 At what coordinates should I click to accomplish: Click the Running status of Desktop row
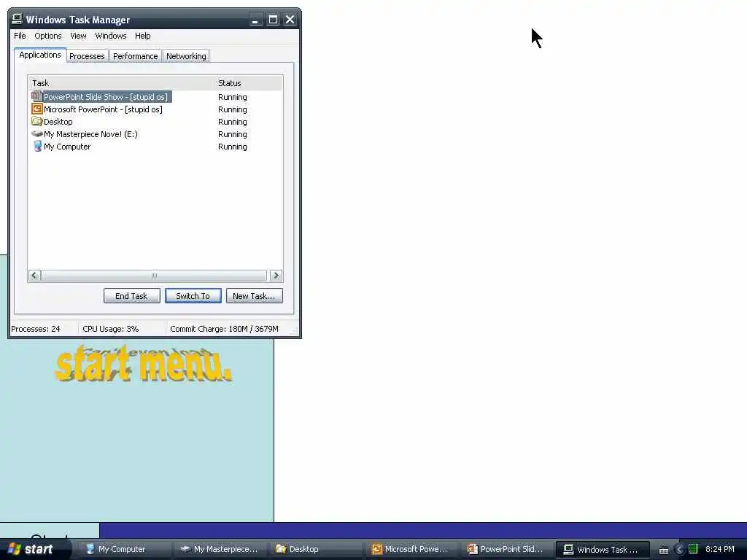233,122
